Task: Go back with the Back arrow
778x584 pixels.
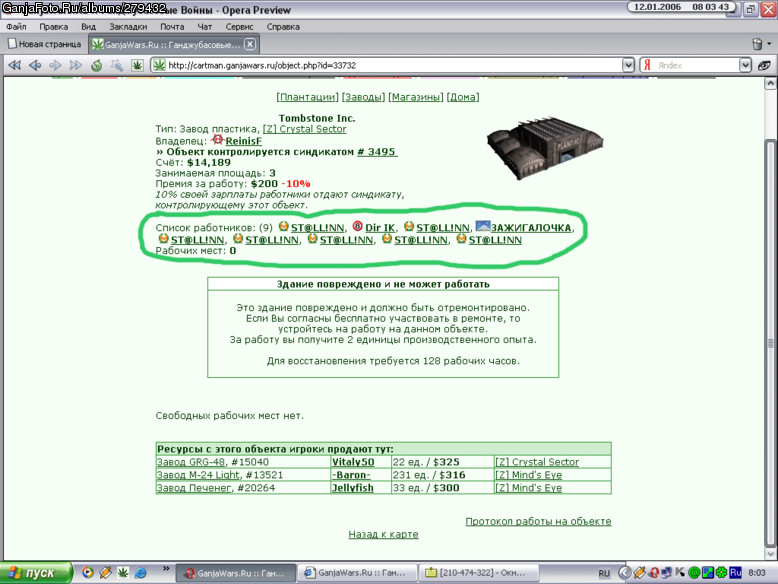Action: (x=35, y=65)
